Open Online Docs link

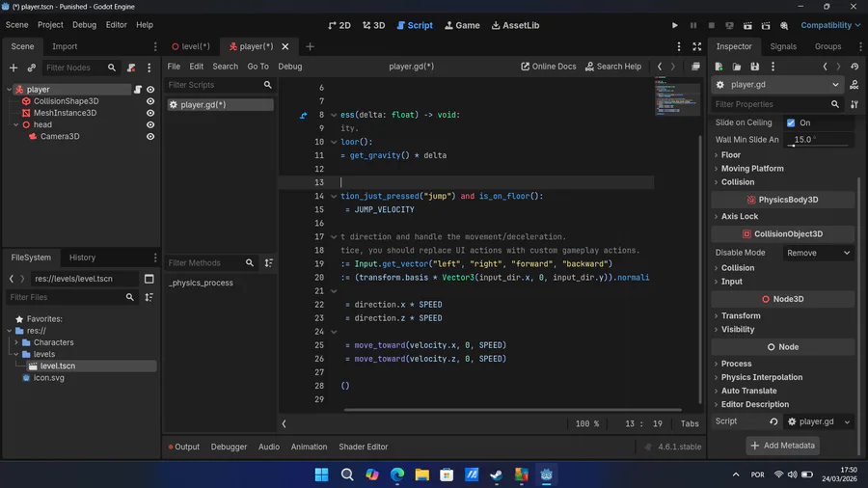(549, 67)
